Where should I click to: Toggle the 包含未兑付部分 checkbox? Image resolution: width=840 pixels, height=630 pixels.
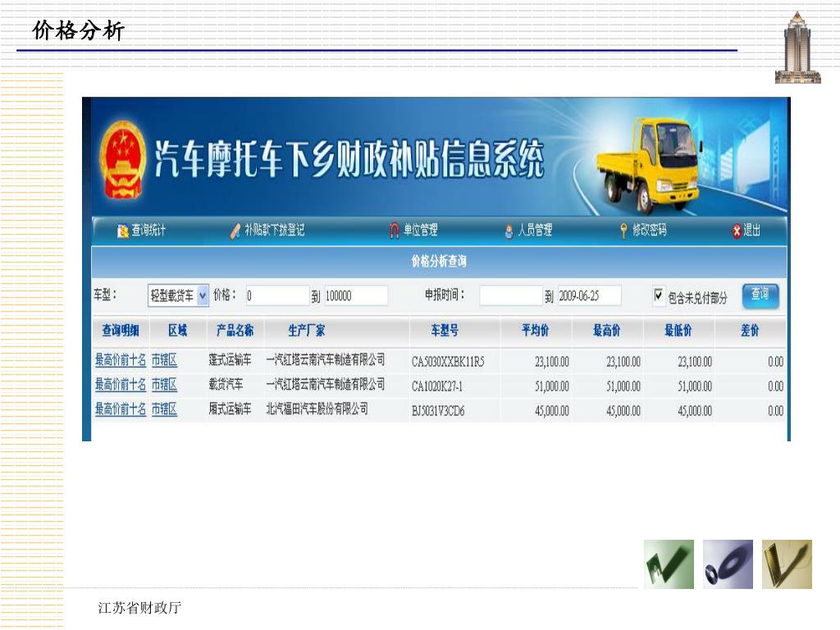pyautogui.click(x=659, y=294)
